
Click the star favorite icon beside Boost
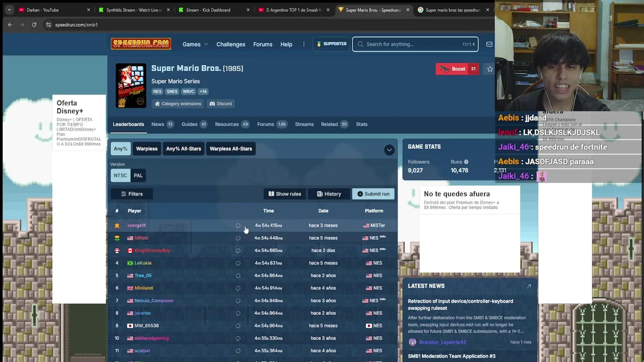point(490,69)
